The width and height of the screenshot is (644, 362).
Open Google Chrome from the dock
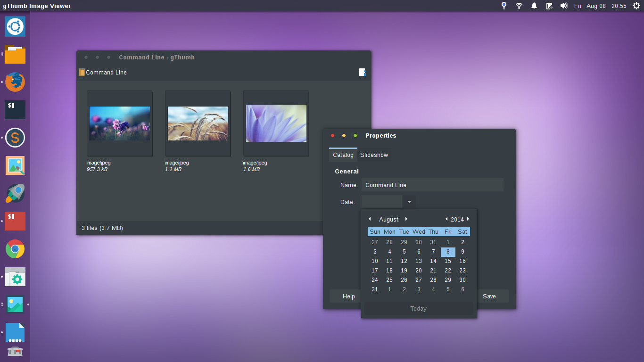point(15,249)
